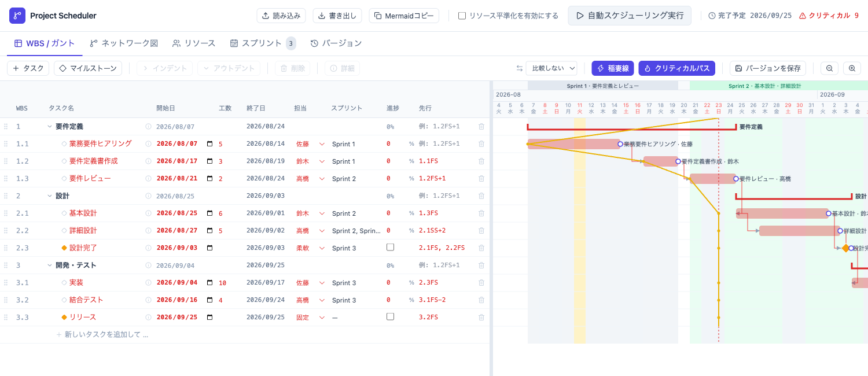868x376 pixels.
Task: Enable リソース平準化を有効にする checkbox
Action: tap(462, 16)
